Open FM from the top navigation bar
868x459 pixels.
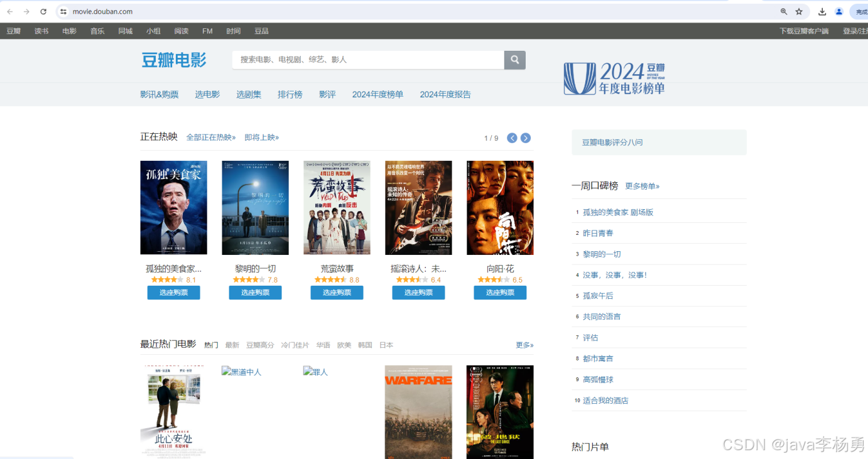(x=207, y=30)
